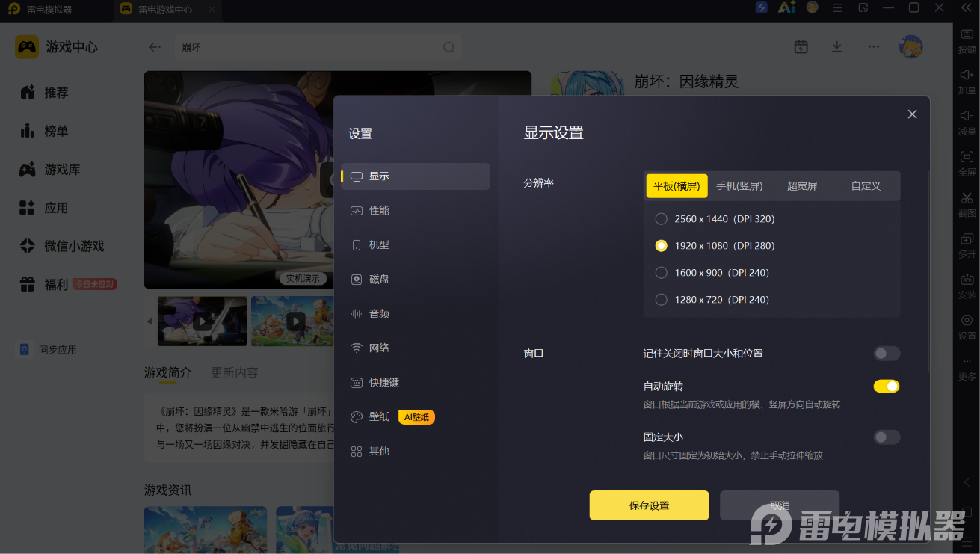This screenshot has width=980, height=554.
Task: Select the 游戏简介 tab
Action: coord(168,372)
